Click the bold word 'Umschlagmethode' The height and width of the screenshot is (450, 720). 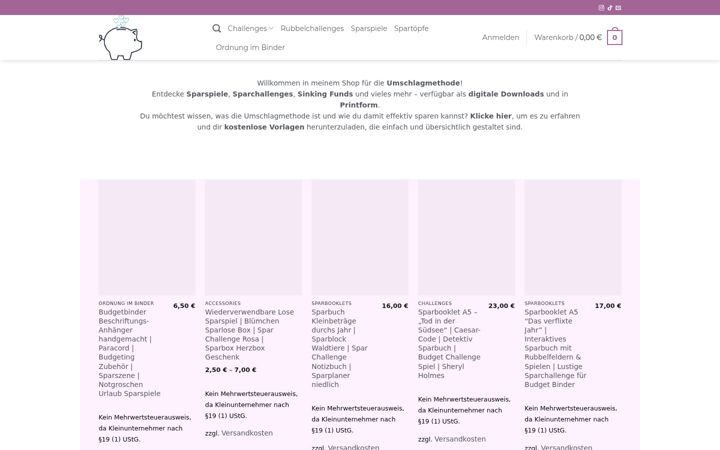click(x=423, y=83)
